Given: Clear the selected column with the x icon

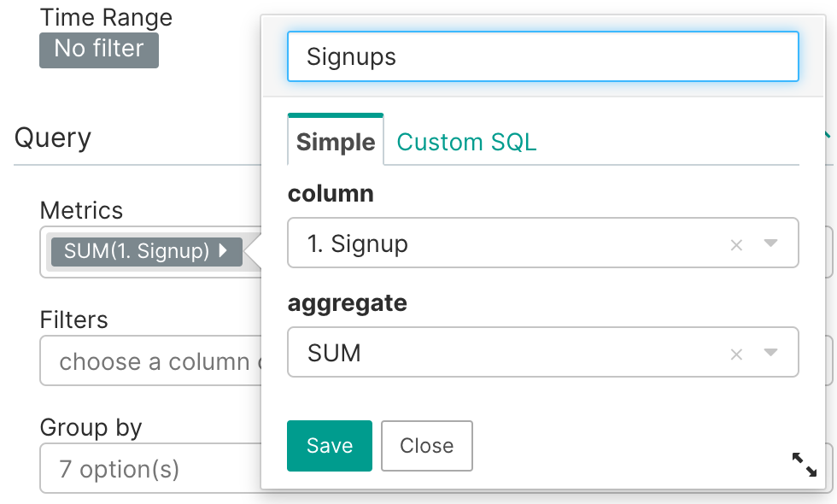Looking at the screenshot, I should pos(736,245).
